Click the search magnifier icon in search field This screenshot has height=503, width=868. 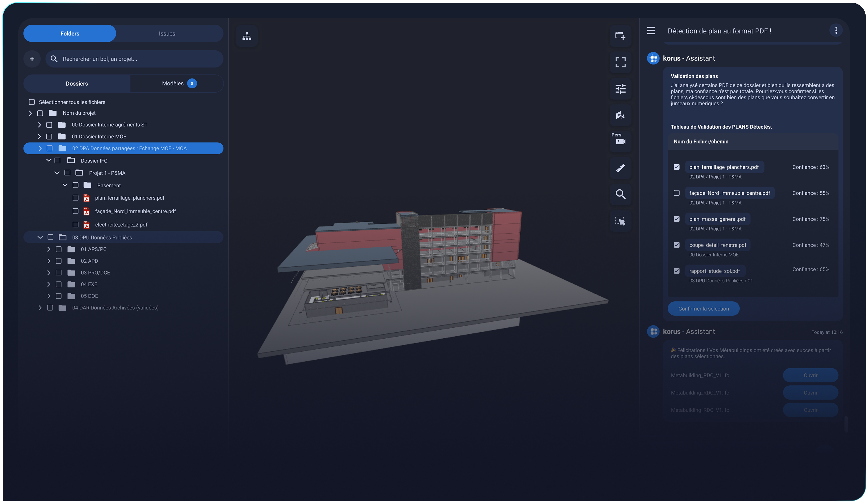coord(54,59)
